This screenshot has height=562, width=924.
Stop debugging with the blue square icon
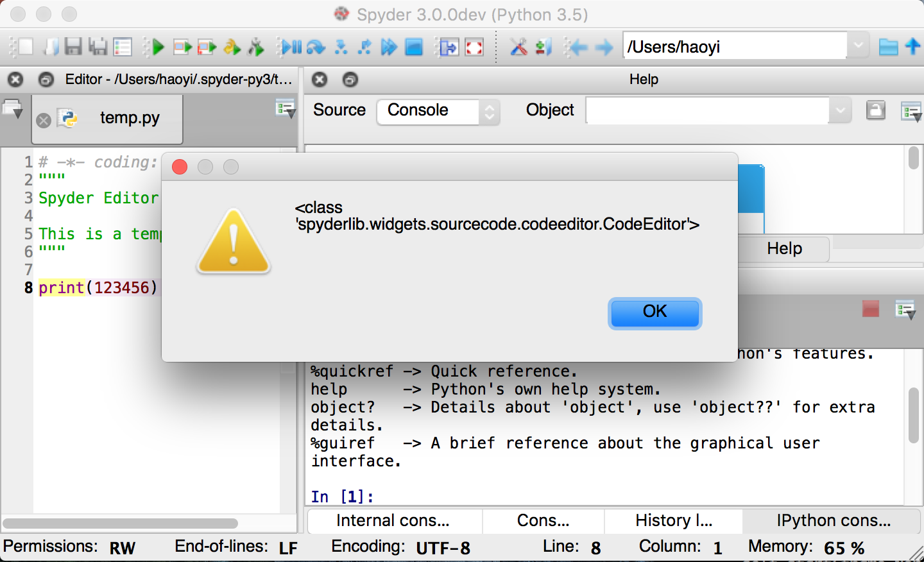click(x=414, y=47)
